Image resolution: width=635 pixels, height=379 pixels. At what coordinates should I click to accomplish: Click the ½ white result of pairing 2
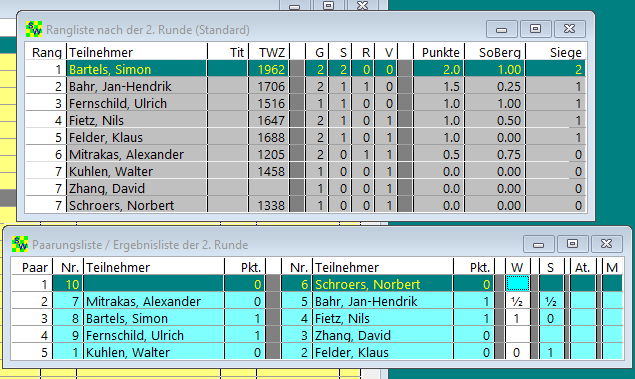pos(517,302)
